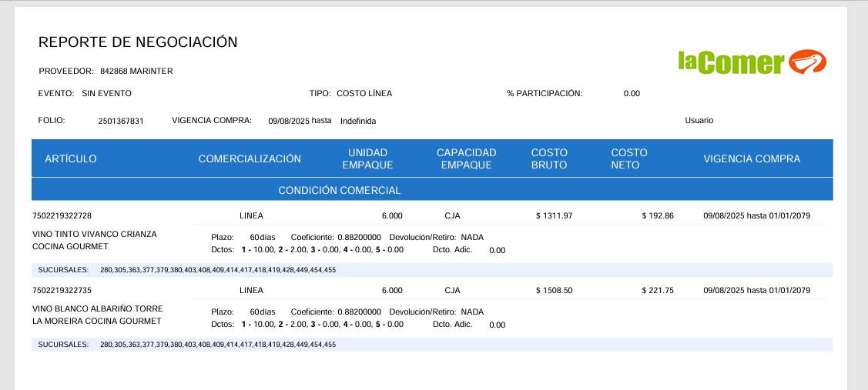This screenshot has width=868, height=390.
Task: Select the COSTO NETO column header
Action: pyautogui.click(x=629, y=159)
